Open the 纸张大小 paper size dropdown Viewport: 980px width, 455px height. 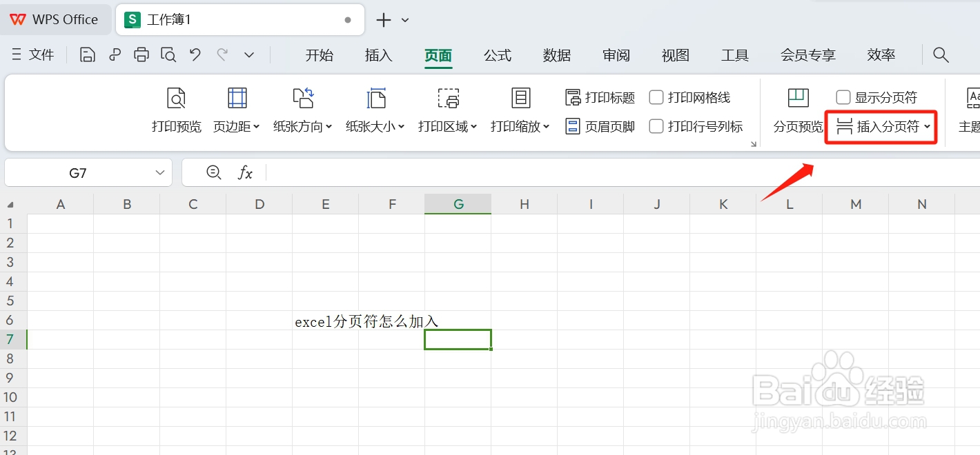pyautogui.click(x=375, y=110)
